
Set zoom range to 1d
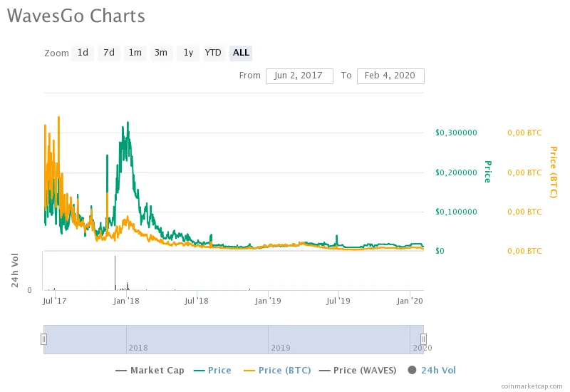[x=83, y=53]
